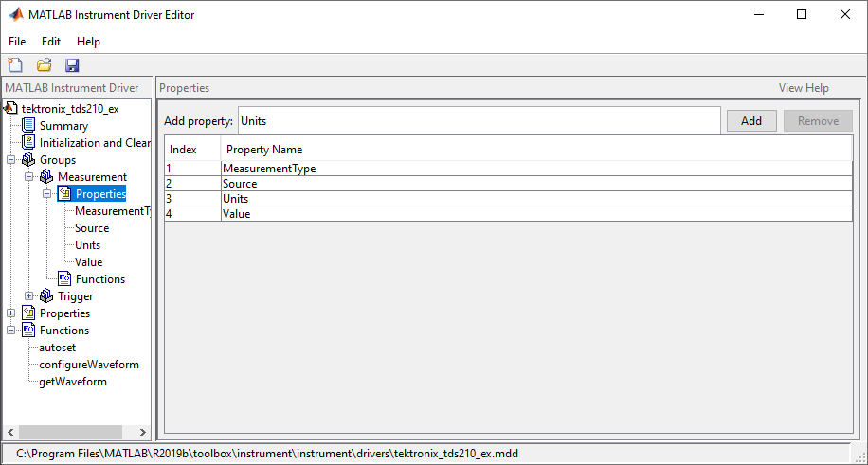Click the View Help link
Image resolution: width=868 pixels, height=465 pixels.
point(804,88)
